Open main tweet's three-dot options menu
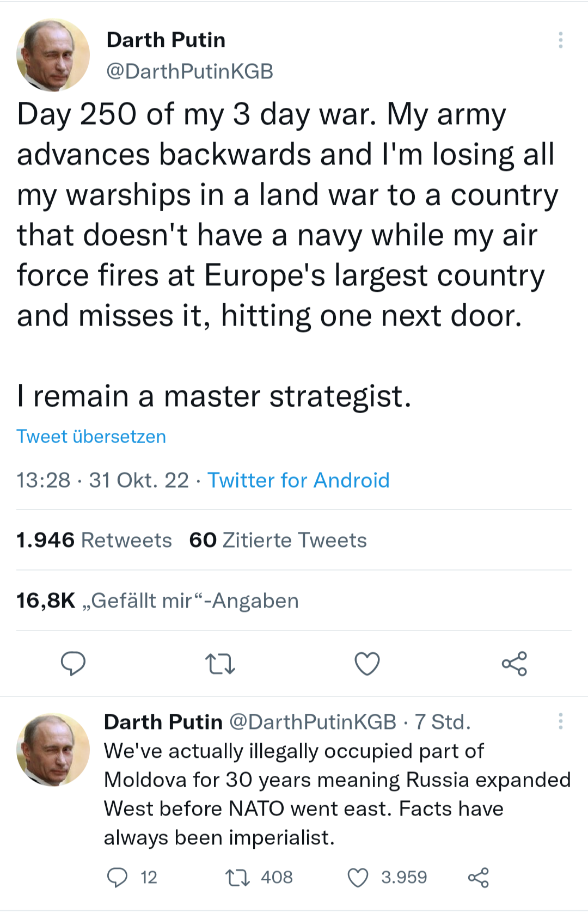588x919 pixels. click(560, 40)
